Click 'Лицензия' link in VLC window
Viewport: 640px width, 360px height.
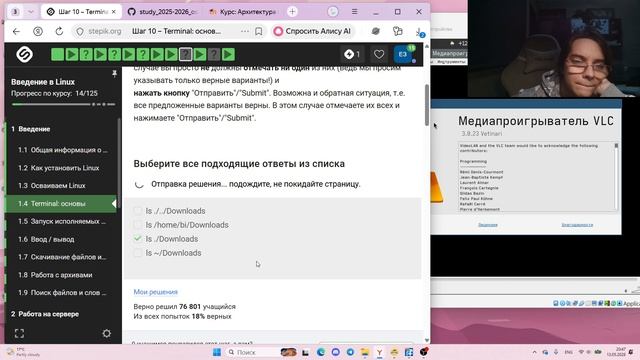tap(488, 224)
